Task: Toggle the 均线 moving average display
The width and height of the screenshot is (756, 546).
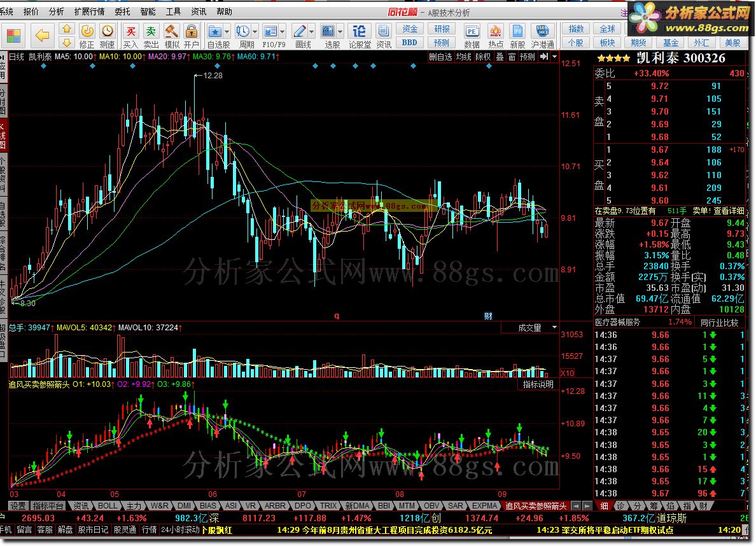Action: [464, 57]
